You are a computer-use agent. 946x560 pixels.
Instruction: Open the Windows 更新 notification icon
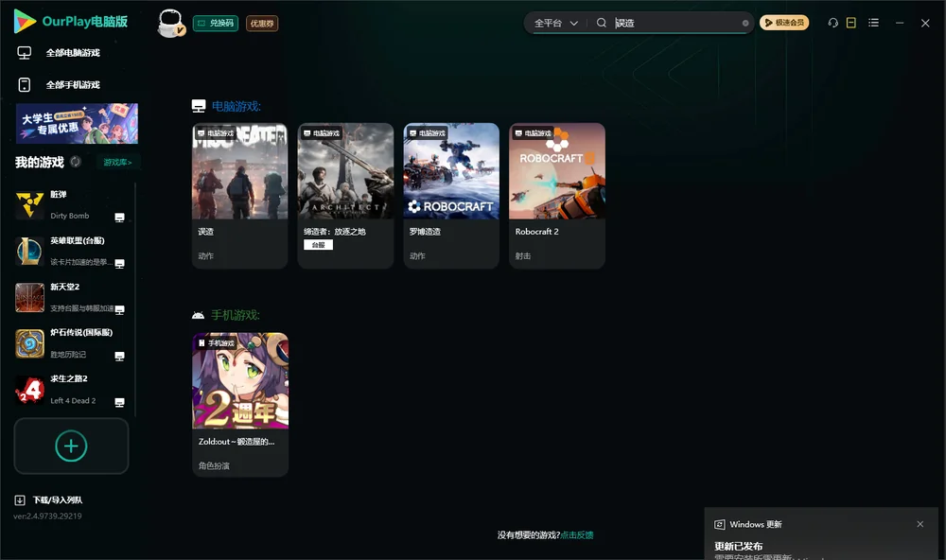(x=719, y=524)
